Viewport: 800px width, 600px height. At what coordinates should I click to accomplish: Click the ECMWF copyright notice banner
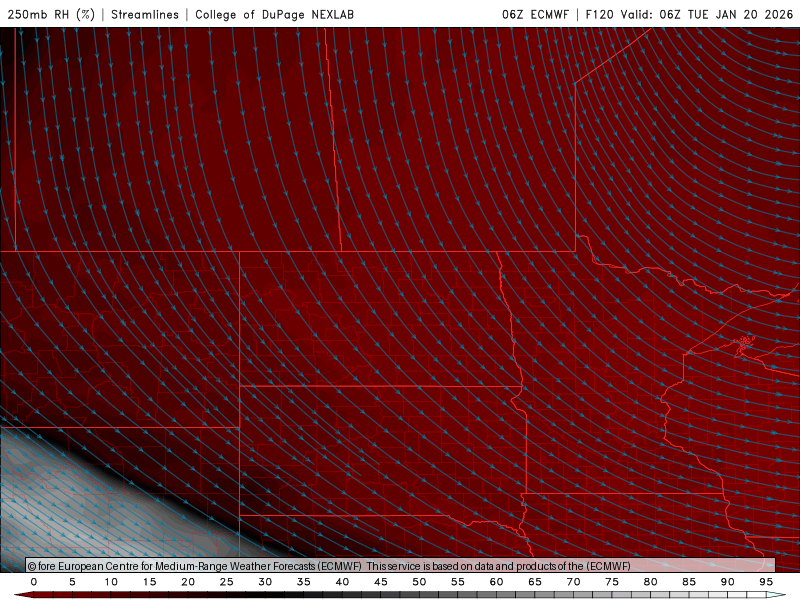401,565
